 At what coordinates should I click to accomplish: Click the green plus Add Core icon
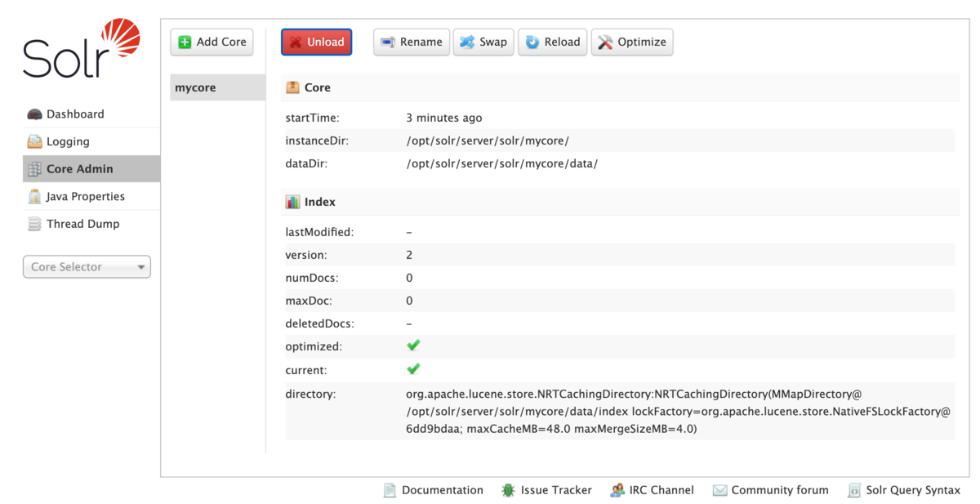coord(185,42)
